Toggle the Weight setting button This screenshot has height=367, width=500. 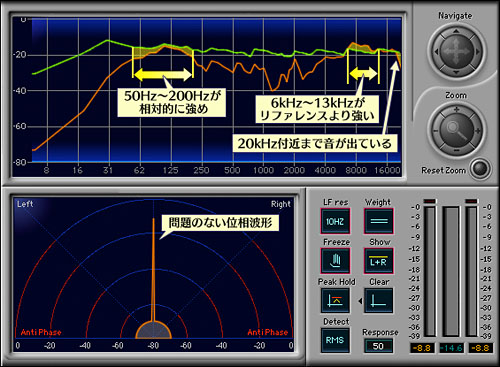coord(379,221)
